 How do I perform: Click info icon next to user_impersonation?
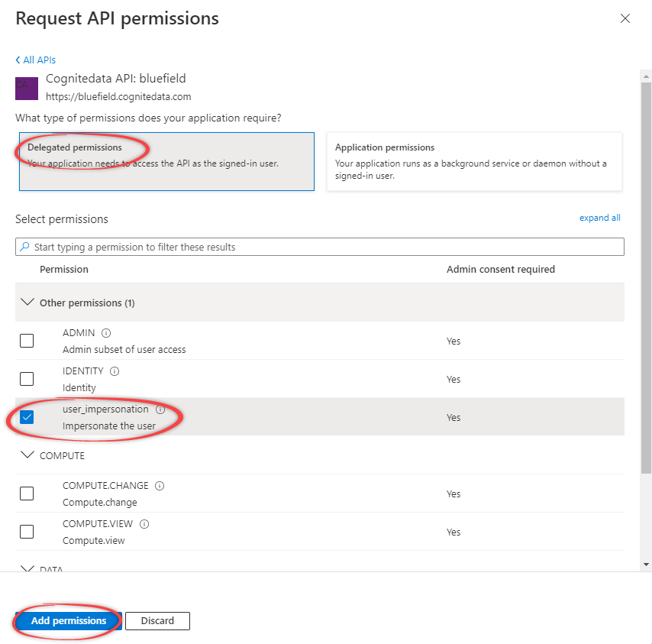(x=160, y=409)
